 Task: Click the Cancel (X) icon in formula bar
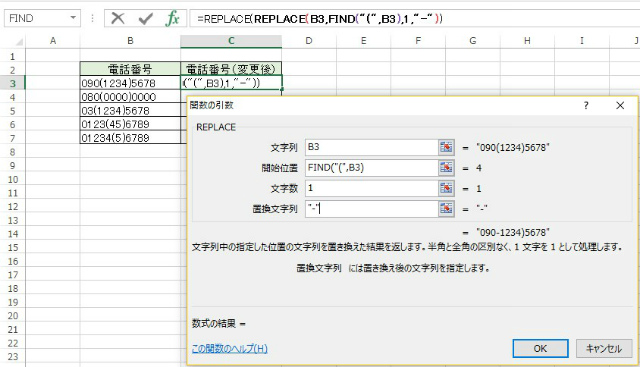118,18
